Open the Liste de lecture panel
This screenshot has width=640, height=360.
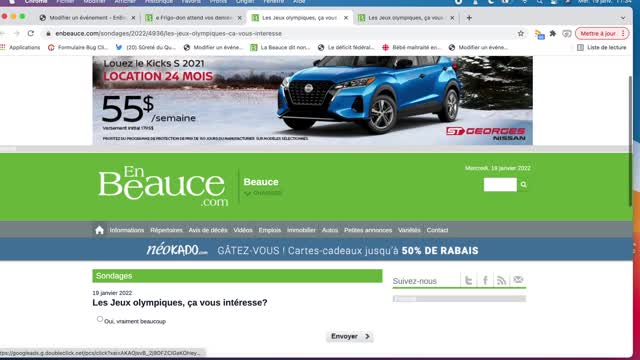pos(601,47)
